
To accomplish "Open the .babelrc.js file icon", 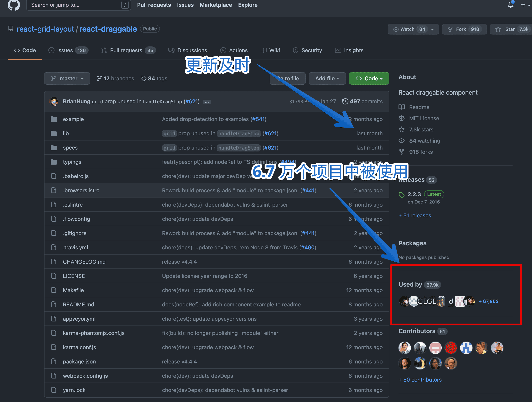I will [54, 176].
